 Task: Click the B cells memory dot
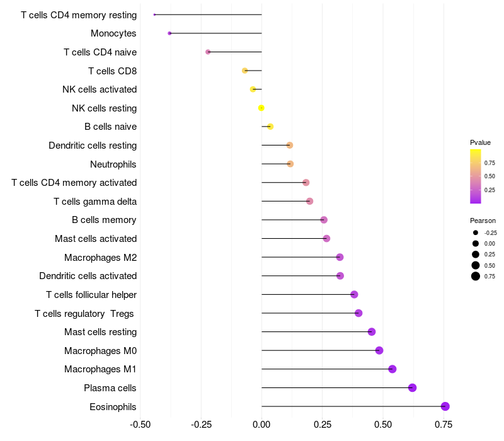tap(324, 220)
